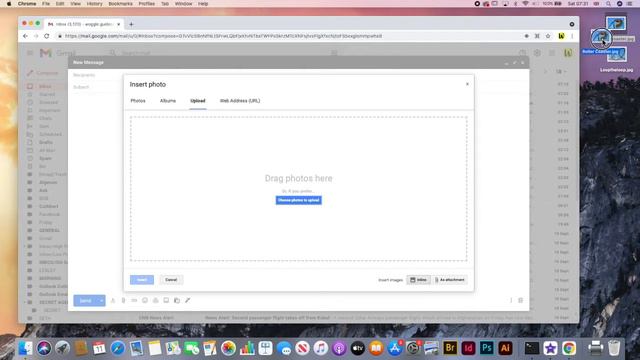Open Finder from the Dock
640x360 pixels.
(x=25, y=348)
